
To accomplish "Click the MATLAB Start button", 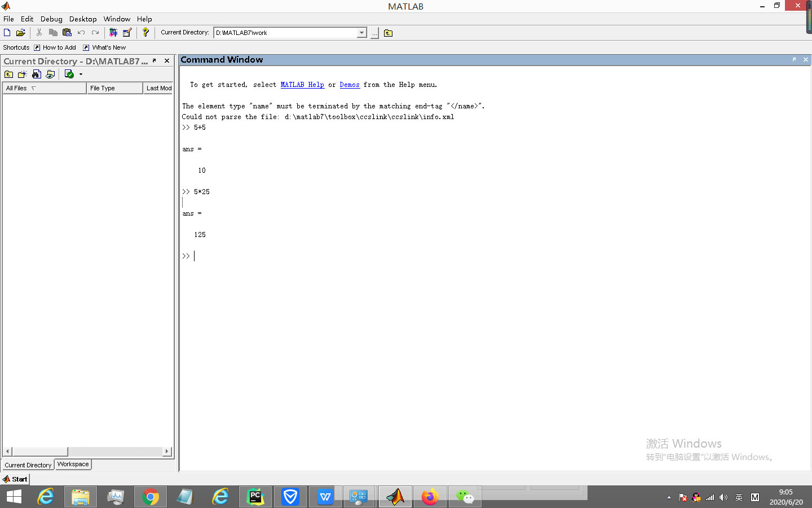I will tap(15, 479).
